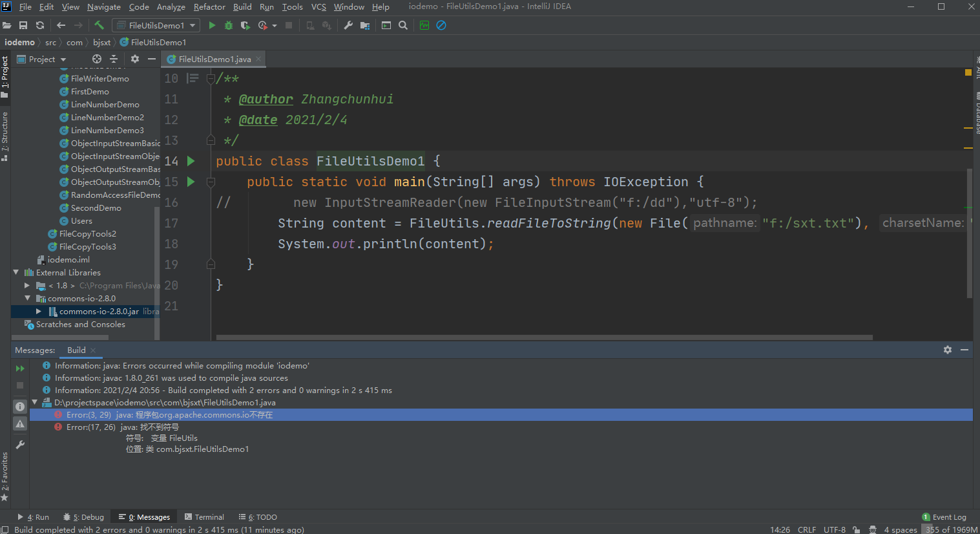Open Messages panel gear settings

[x=948, y=350]
